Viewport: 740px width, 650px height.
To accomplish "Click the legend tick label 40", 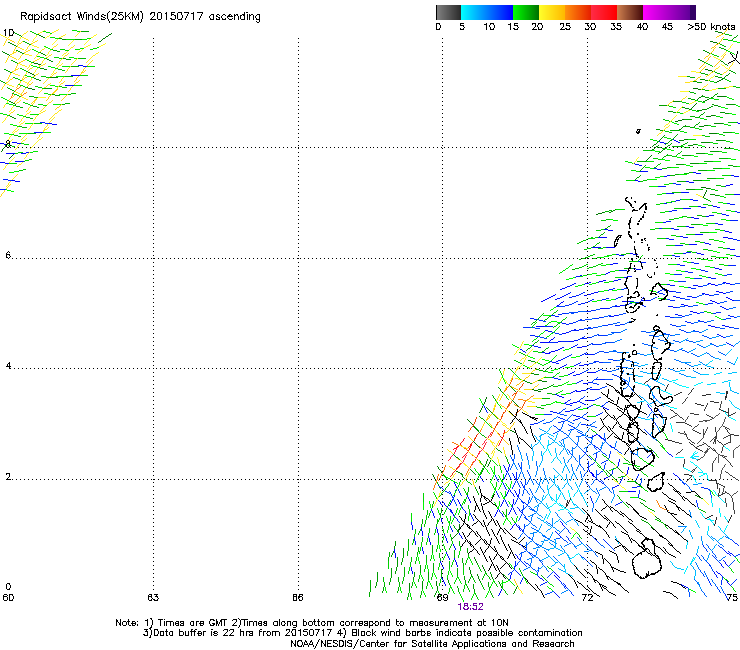I will [642, 27].
